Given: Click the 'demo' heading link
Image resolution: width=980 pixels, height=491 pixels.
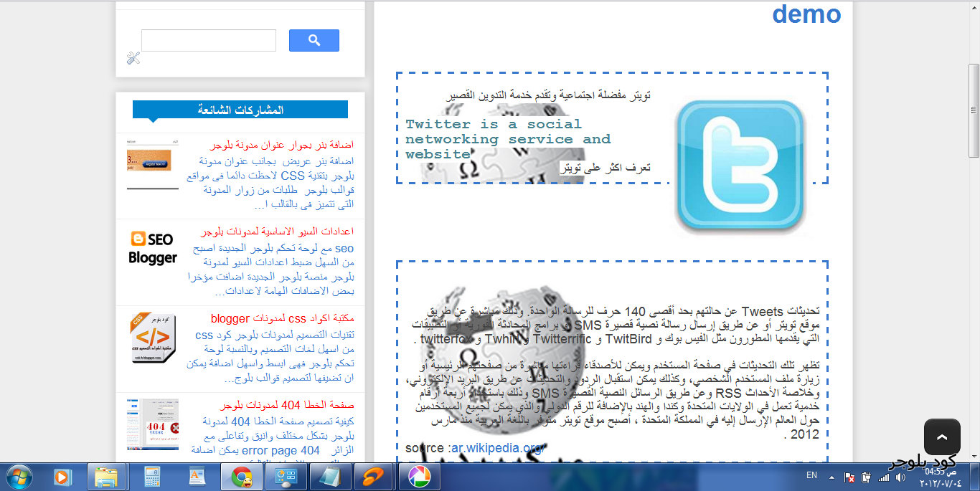Looking at the screenshot, I should (806, 14).
